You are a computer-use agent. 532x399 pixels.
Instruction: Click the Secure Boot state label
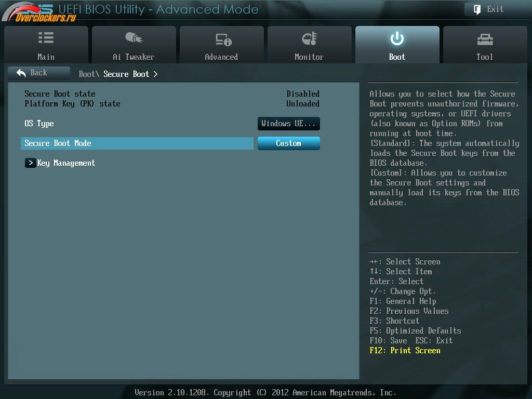coord(60,94)
